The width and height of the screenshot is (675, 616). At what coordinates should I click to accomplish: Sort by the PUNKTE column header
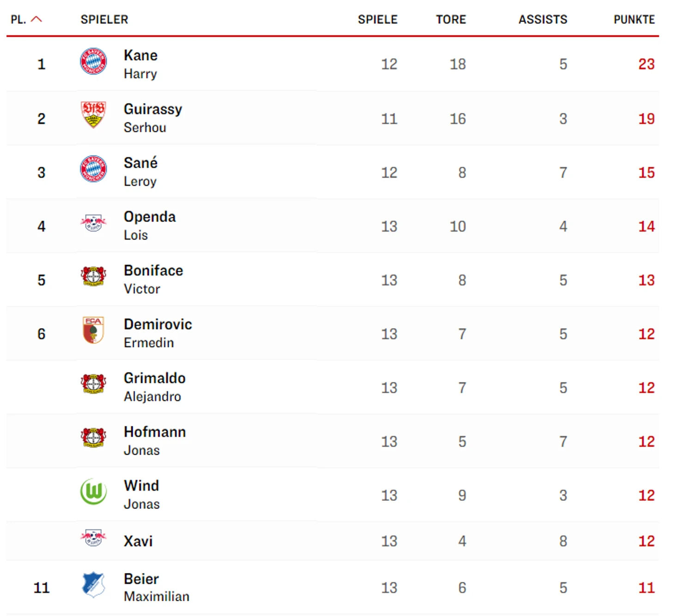coord(634,20)
